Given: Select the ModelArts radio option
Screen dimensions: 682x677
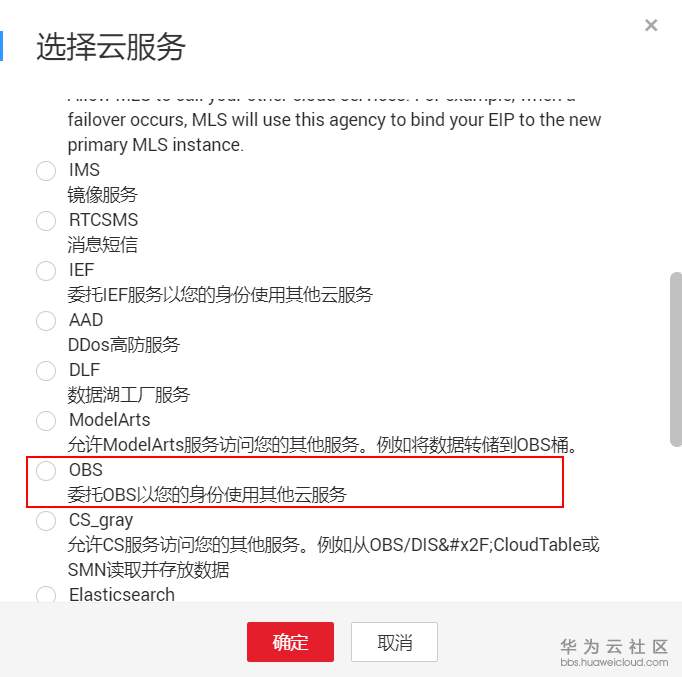Looking at the screenshot, I should point(46,421).
